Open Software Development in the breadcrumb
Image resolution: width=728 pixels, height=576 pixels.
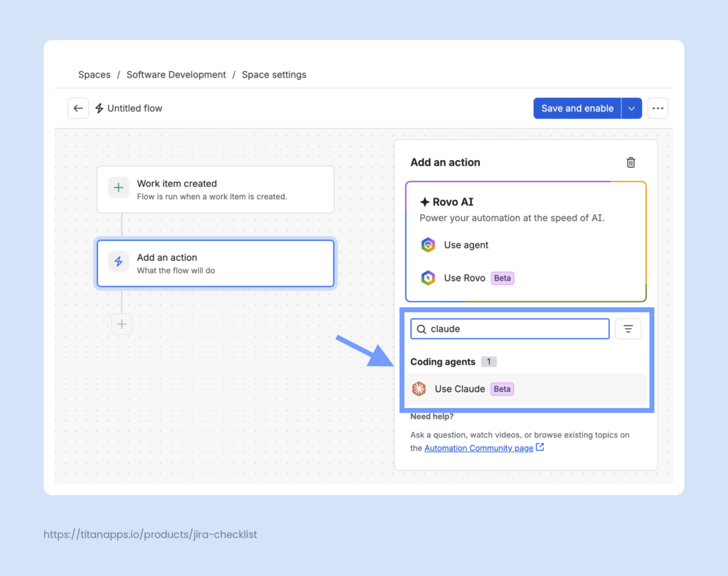[176, 75]
